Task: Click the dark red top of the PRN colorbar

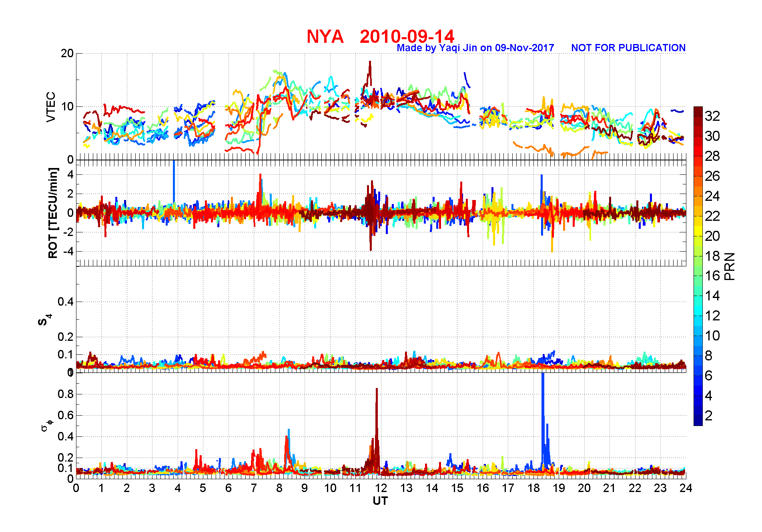Action: coord(698,111)
